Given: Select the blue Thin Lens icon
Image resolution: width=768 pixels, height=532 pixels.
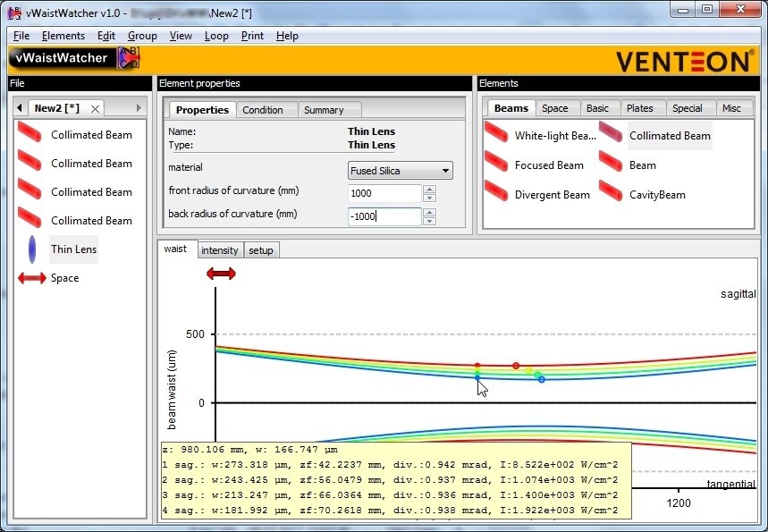Looking at the screenshot, I should (32, 249).
